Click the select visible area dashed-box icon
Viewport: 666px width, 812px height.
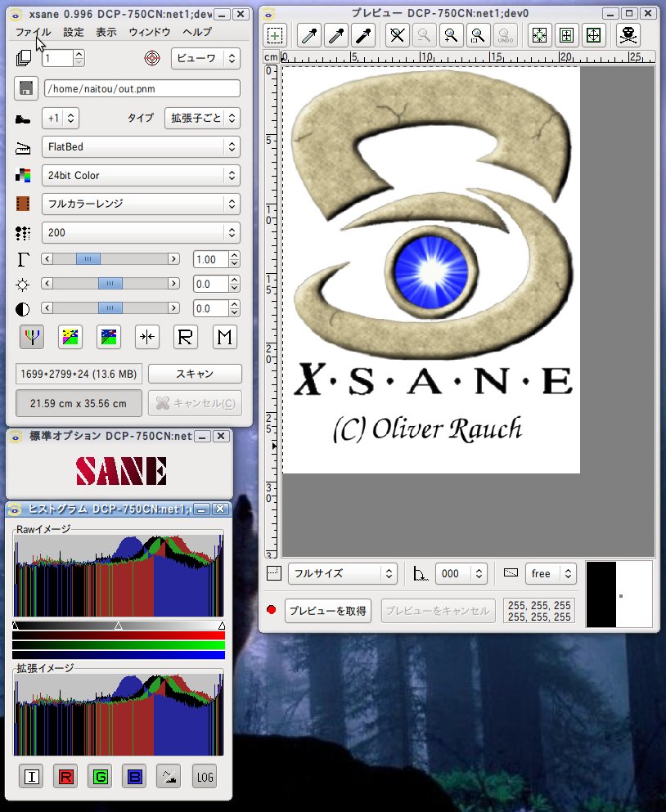coord(275,36)
